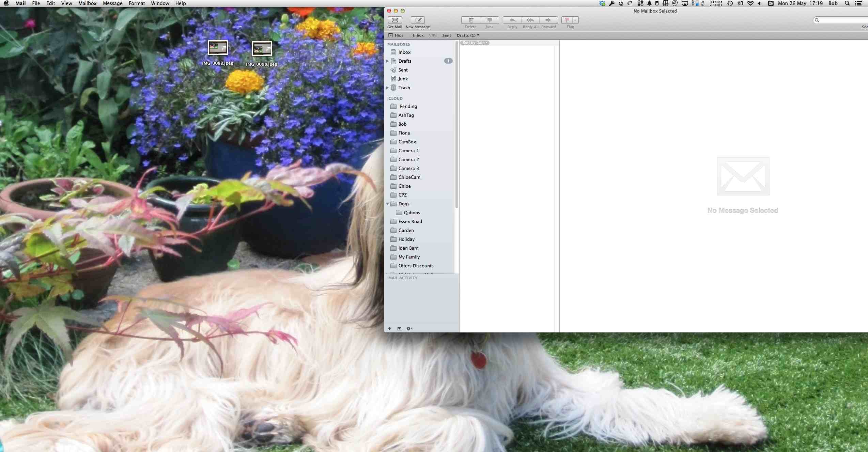
Task: Click the Delete trash icon
Action: 471,20
